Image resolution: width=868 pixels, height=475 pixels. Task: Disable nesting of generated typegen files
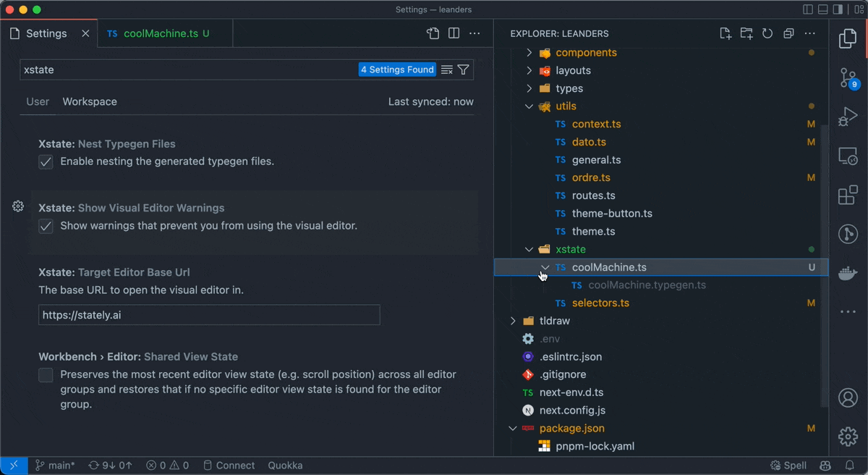46,162
